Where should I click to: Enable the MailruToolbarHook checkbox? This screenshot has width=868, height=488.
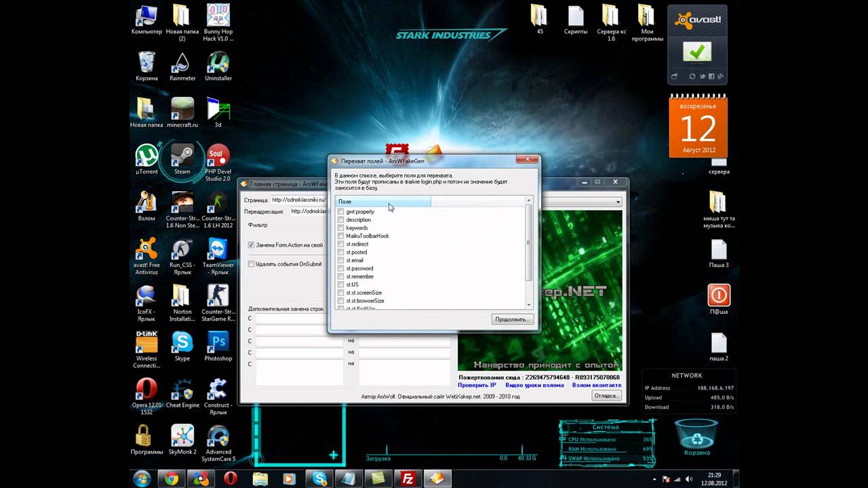pos(341,236)
